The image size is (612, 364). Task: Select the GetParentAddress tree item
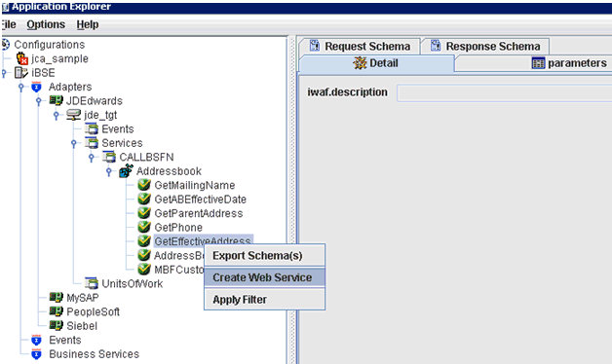pos(198,213)
